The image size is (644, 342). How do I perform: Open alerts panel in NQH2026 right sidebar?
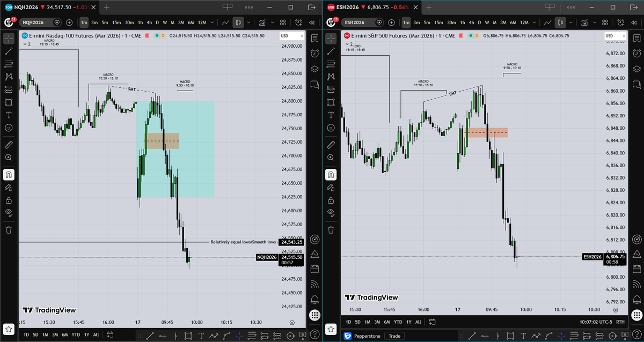pyautogui.click(x=314, y=54)
